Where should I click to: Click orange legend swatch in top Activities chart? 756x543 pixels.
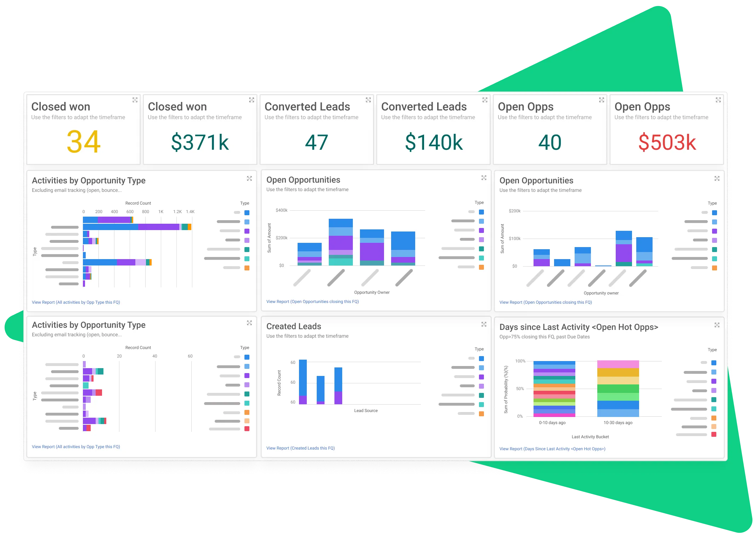[247, 268]
